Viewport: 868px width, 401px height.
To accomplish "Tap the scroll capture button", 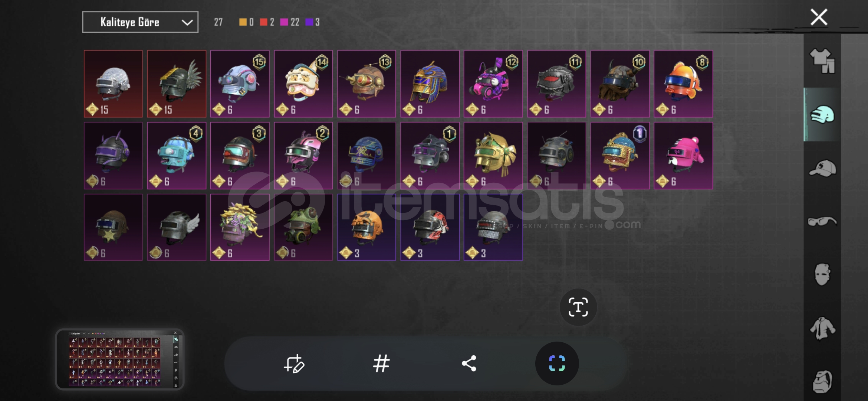I will coord(557,363).
